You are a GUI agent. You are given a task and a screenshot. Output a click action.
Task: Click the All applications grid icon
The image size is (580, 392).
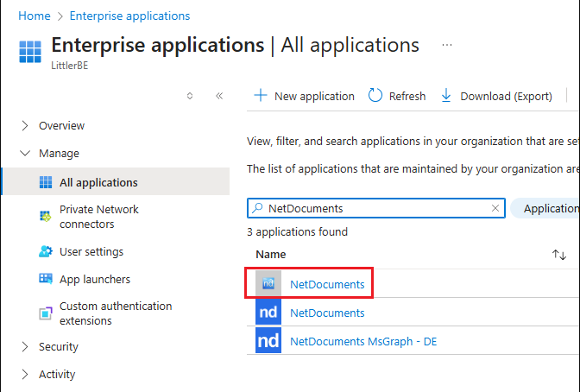(46, 182)
